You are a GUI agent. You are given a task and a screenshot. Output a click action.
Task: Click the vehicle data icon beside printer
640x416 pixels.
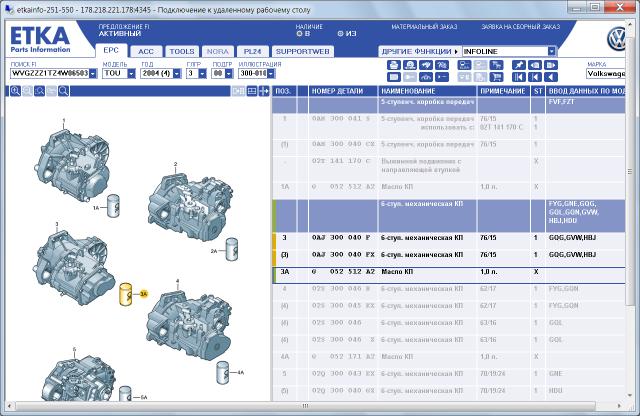(x=410, y=65)
